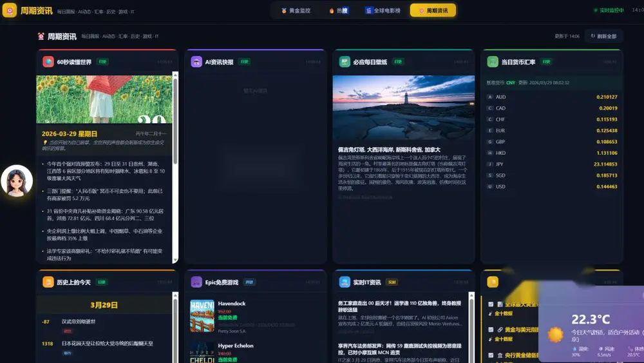Click the Hyper Echelon game cover
The height and width of the screenshot is (363, 644).
pyautogui.click(x=202, y=353)
